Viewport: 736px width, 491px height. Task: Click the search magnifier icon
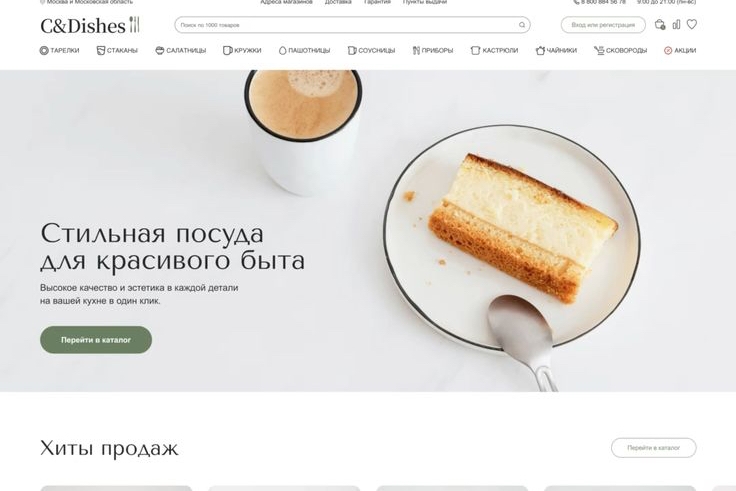tap(522, 25)
